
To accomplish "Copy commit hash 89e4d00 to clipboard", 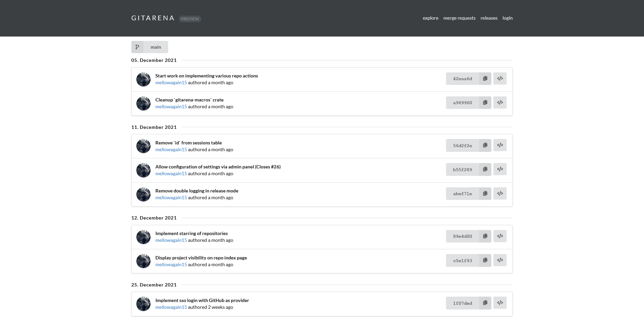I will [x=485, y=236].
